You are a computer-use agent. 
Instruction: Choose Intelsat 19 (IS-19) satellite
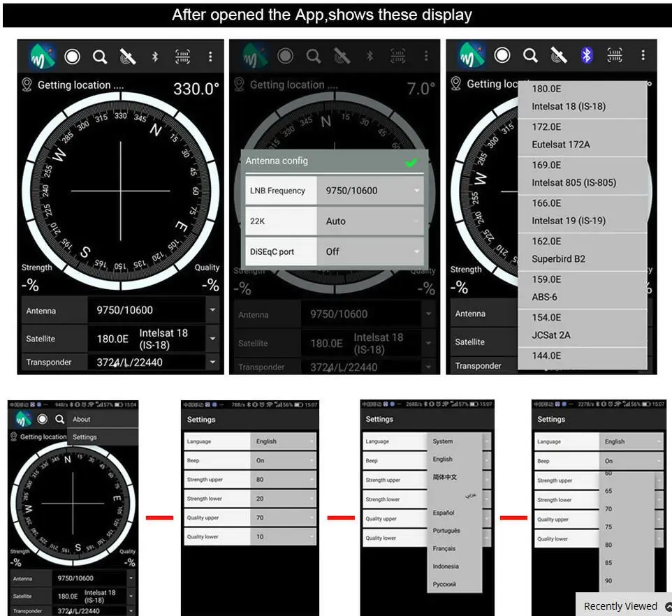(582, 212)
